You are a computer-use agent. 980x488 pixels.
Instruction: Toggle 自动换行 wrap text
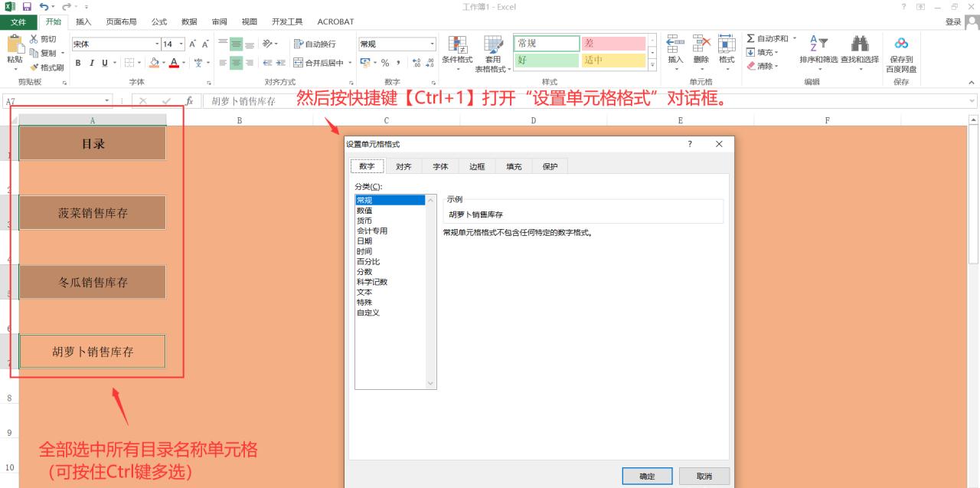[x=315, y=44]
